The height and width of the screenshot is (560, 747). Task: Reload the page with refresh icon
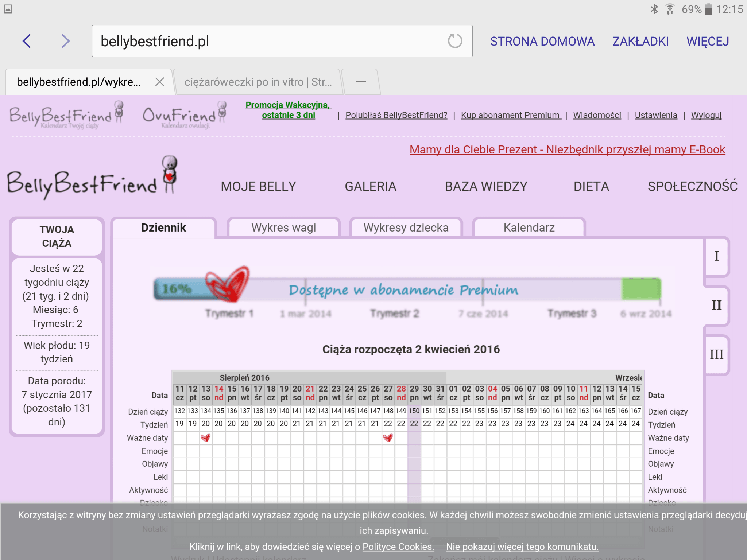(x=455, y=41)
